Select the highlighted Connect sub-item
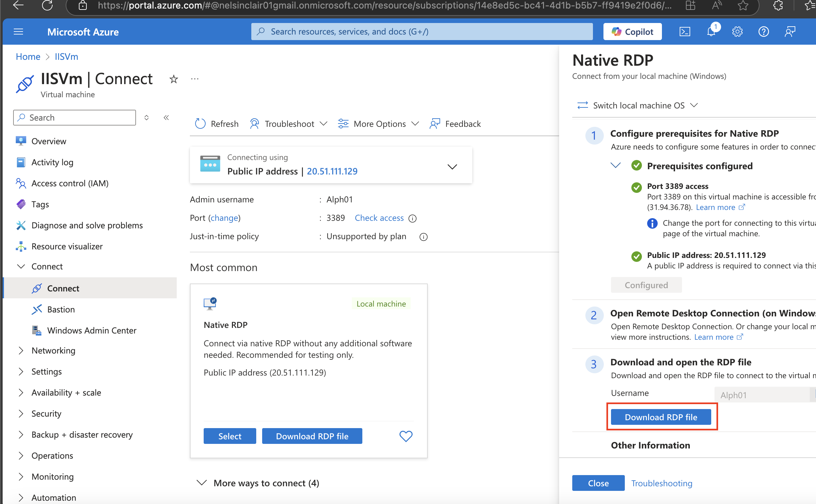Viewport: 816px width, 504px height. coord(90,288)
